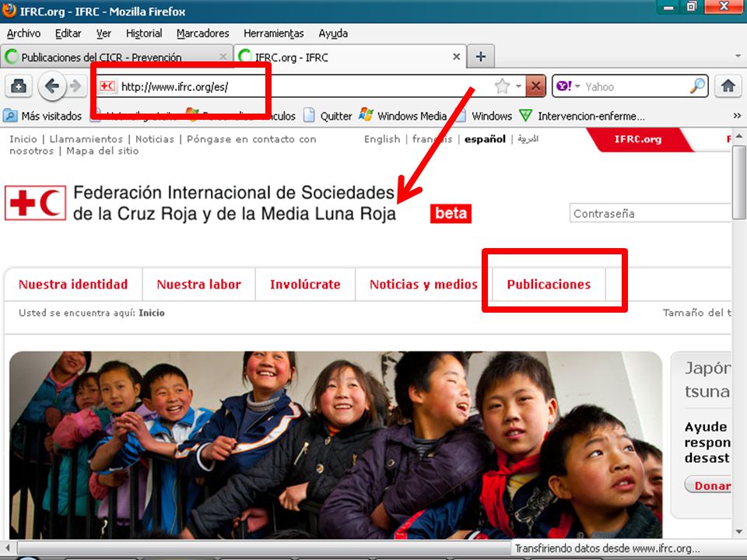
Task: Click the vertical scrollbar thumb
Action: pyautogui.click(x=739, y=182)
